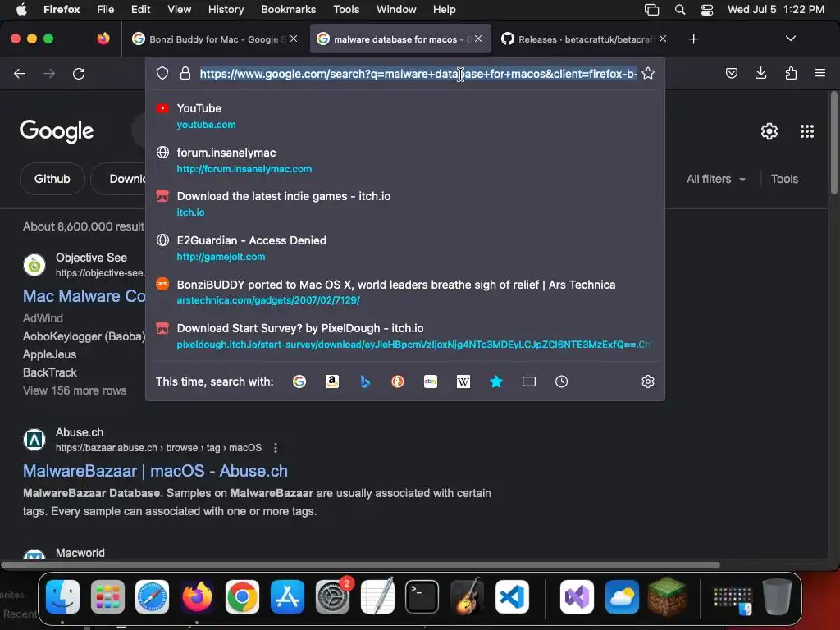This screenshot has width=840, height=630.
Task: Open the Apple menu
Action: click(x=21, y=10)
